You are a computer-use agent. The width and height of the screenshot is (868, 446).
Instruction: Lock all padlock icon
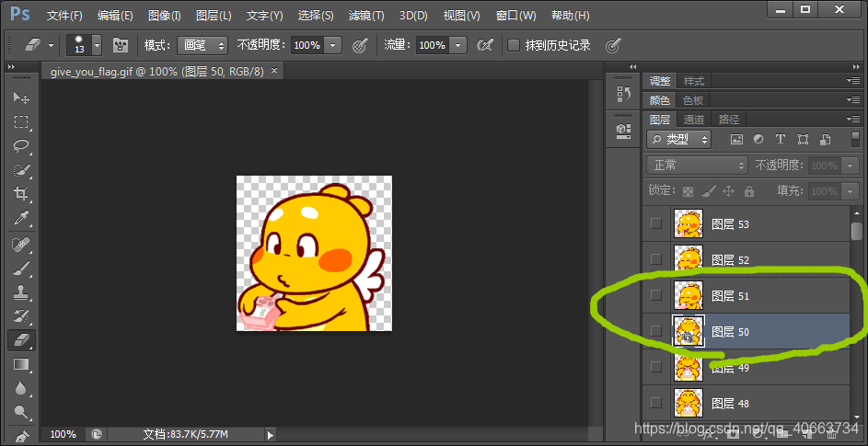point(749,191)
